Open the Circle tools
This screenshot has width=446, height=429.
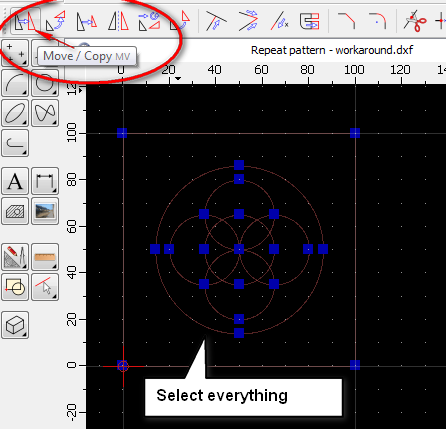[45, 83]
